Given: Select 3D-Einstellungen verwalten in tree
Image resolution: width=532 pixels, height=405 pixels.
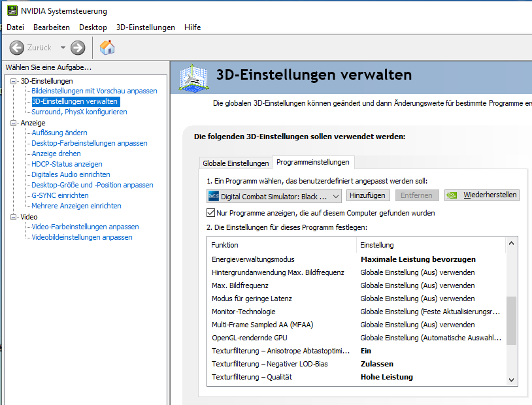Looking at the screenshot, I should [75, 101].
